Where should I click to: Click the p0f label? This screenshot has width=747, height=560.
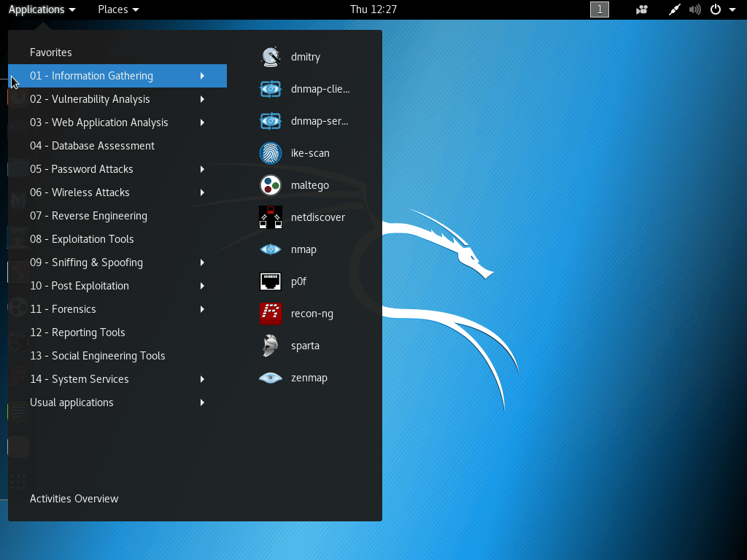click(298, 281)
